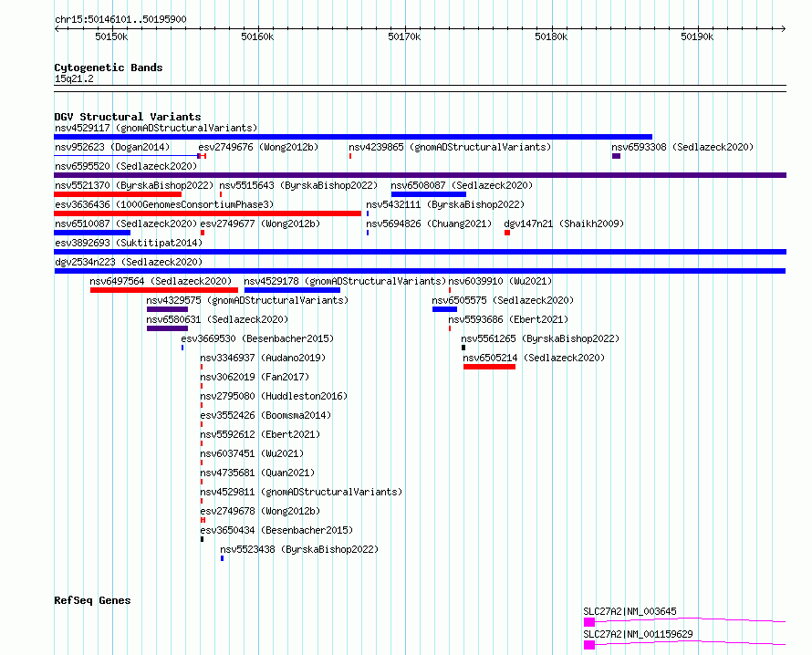Click the 15q21.2 band label
This screenshot has height=655, width=812.
74,78
